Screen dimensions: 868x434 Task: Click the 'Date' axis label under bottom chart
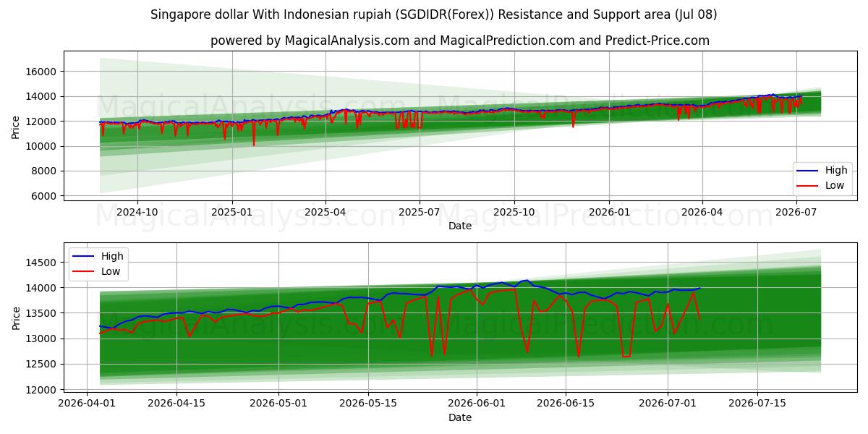click(460, 417)
